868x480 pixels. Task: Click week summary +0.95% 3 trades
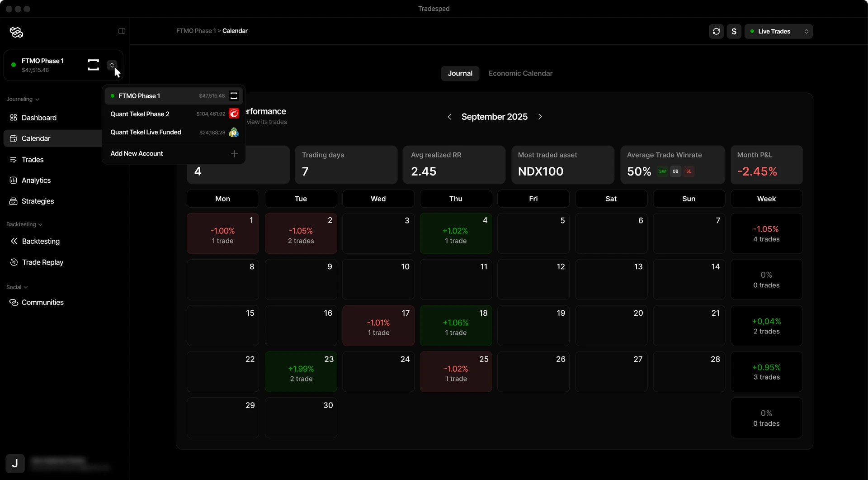(766, 372)
